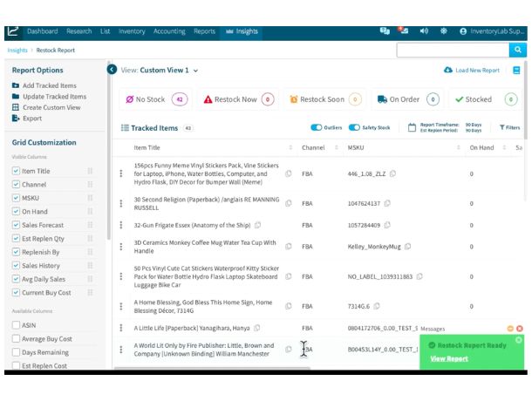Image resolution: width=532 pixels, height=401 pixels.
Task: Open the Reports menu
Action: tap(205, 31)
